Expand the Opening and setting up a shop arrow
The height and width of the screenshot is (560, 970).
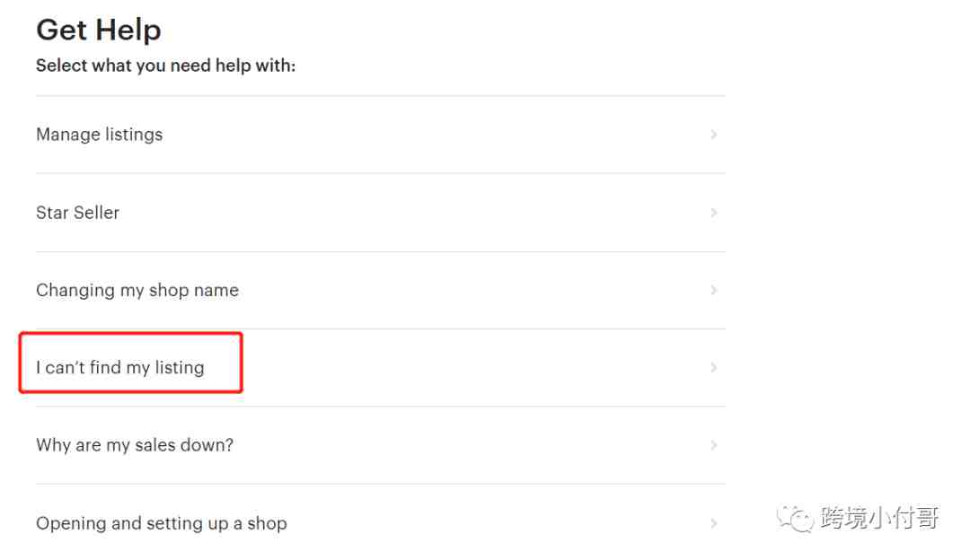click(x=713, y=523)
